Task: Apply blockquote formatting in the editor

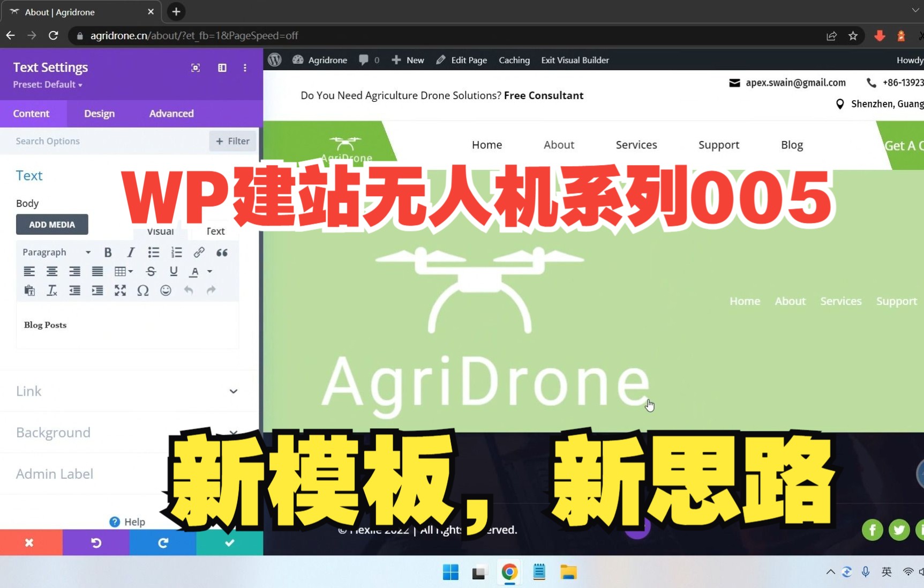Action: point(222,252)
